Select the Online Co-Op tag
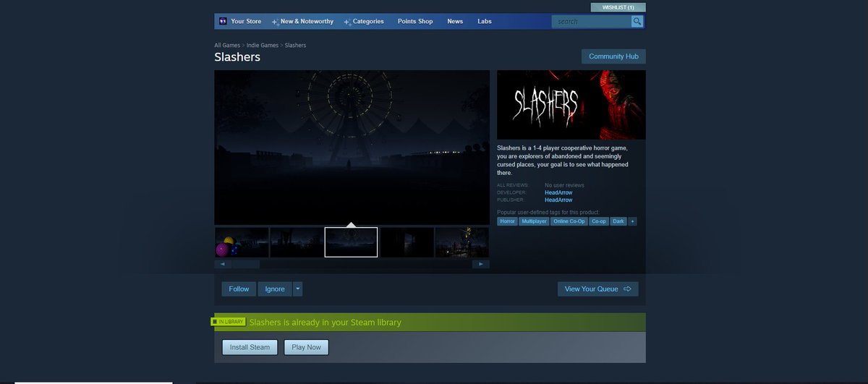 [569, 221]
